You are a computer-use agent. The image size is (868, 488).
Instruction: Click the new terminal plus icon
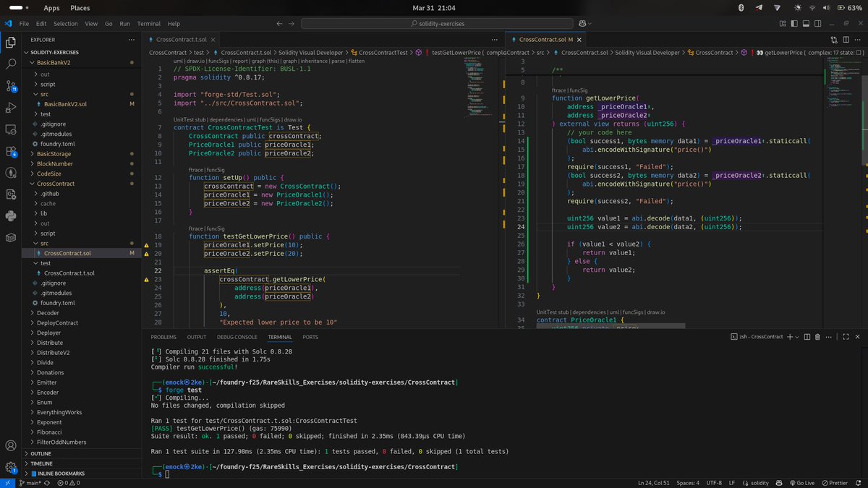click(789, 337)
